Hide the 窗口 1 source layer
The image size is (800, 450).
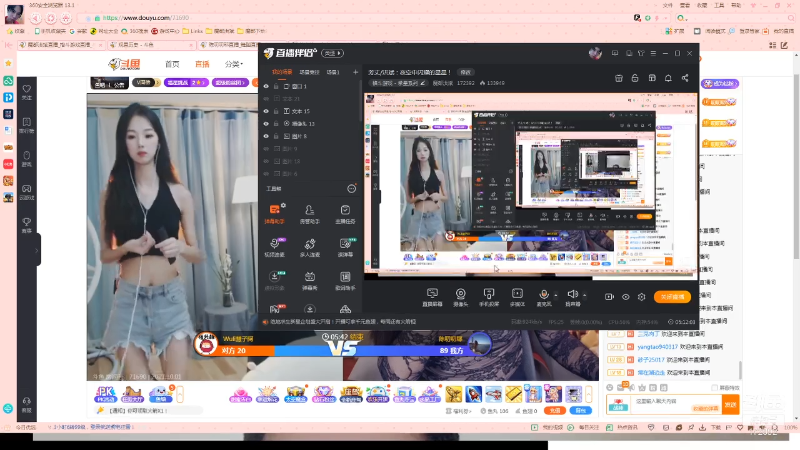266,86
